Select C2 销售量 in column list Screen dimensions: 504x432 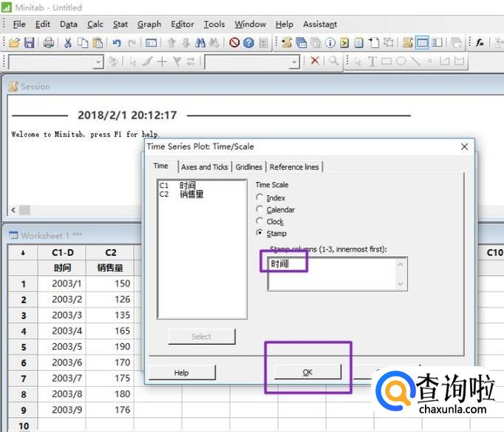182,194
